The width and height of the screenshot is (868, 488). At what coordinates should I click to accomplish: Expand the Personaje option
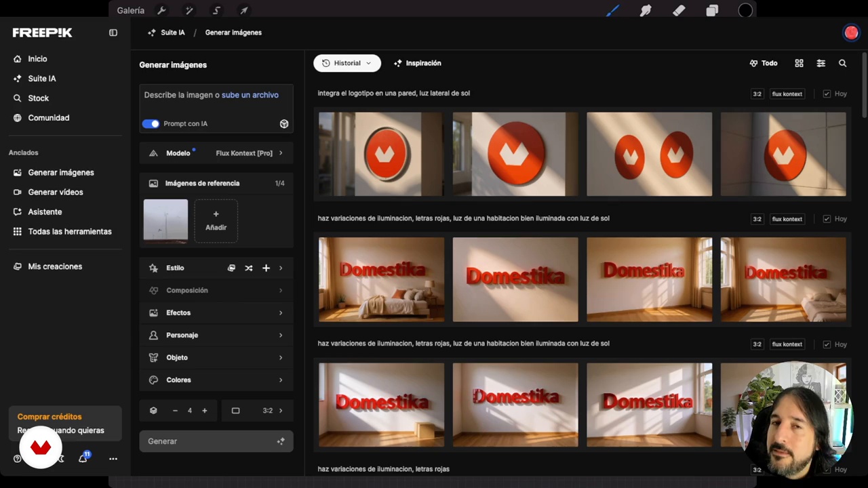coord(216,335)
